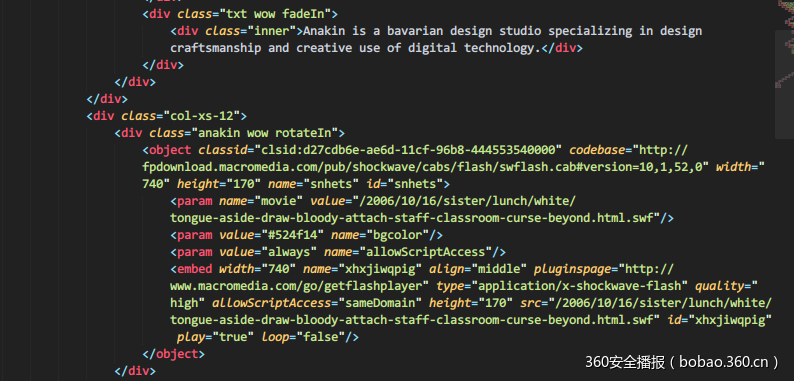Click the word "Anakin" in the inner div text
This screenshot has width=794, height=381.
[324, 31]
